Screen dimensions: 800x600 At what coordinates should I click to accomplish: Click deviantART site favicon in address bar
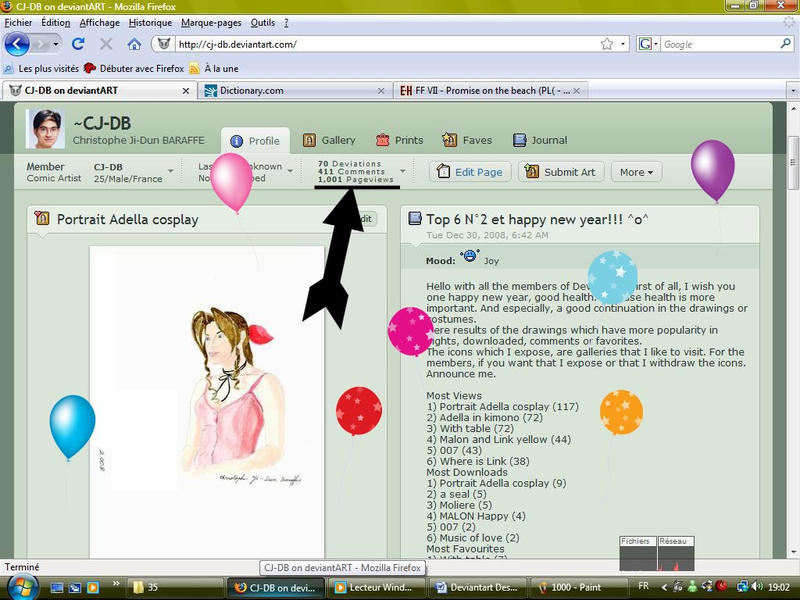click(164, 44)
